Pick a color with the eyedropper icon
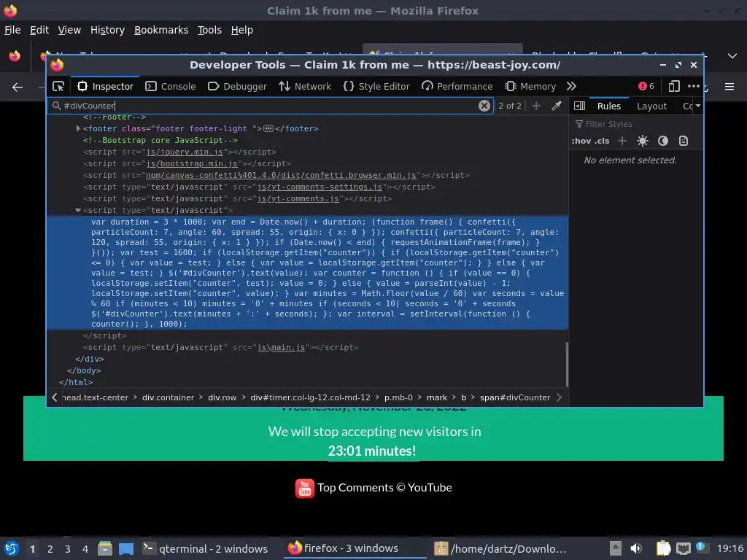This screenshot has width=747, height=560. (x=557, y=106)
